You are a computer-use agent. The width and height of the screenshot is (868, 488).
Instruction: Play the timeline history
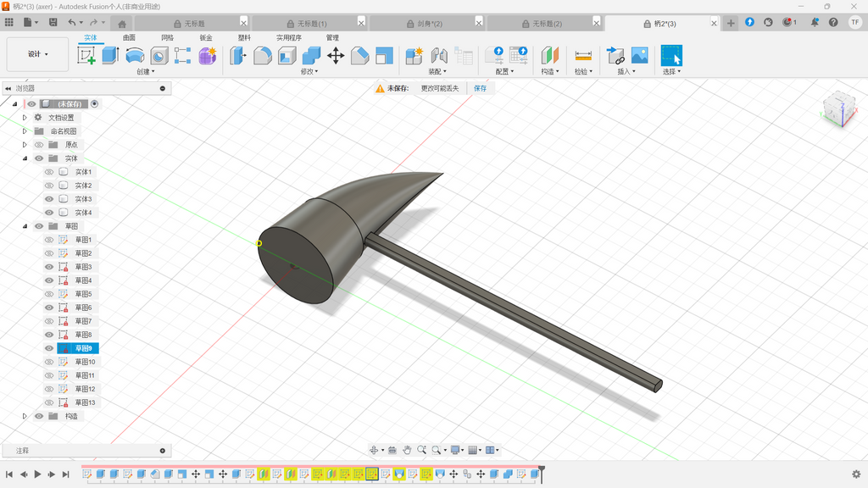pos(37,474)
